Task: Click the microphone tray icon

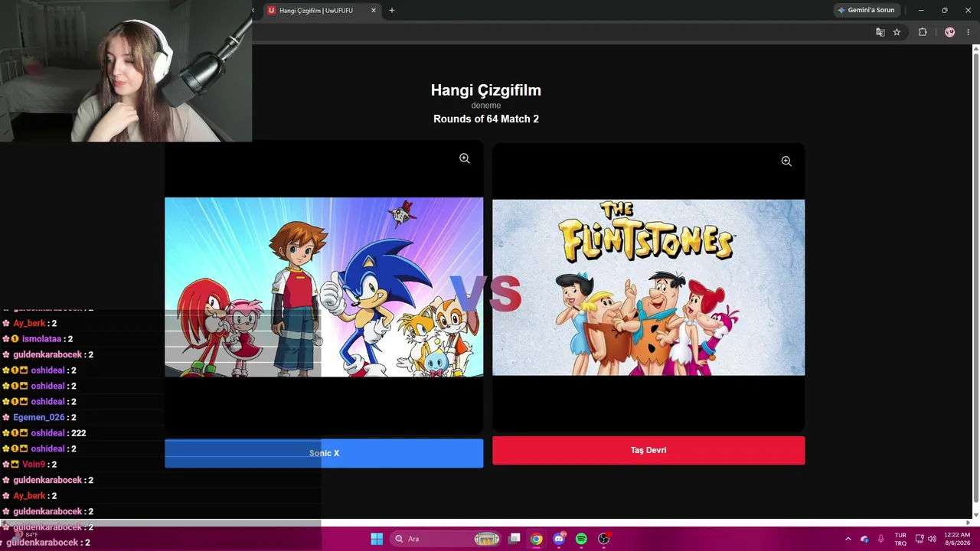Action: tap(881, 539)
